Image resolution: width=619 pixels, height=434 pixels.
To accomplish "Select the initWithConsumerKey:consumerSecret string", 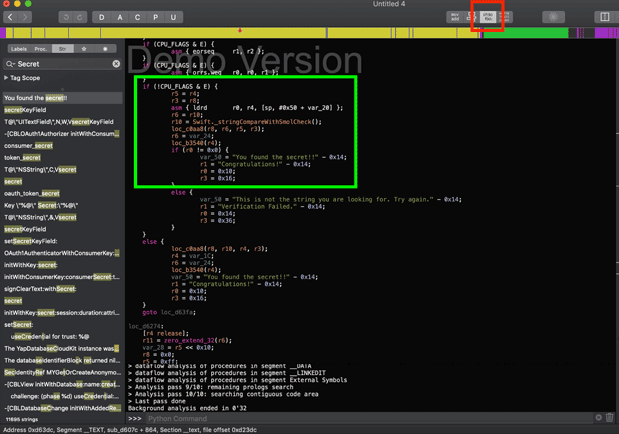I will pos(62,277).
